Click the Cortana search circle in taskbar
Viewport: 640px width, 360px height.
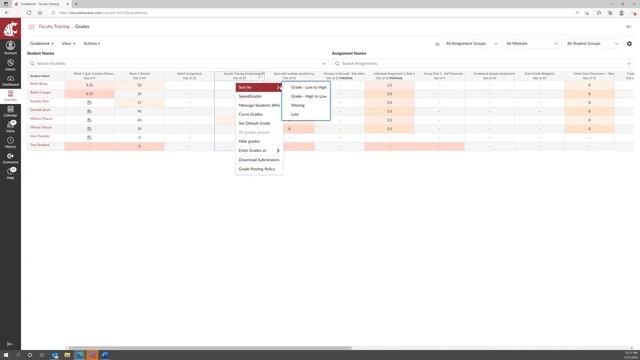click(30, 355)
